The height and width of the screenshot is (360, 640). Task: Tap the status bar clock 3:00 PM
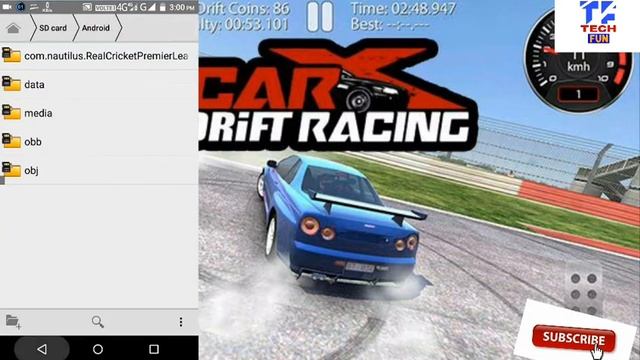[x=182, y=7]
